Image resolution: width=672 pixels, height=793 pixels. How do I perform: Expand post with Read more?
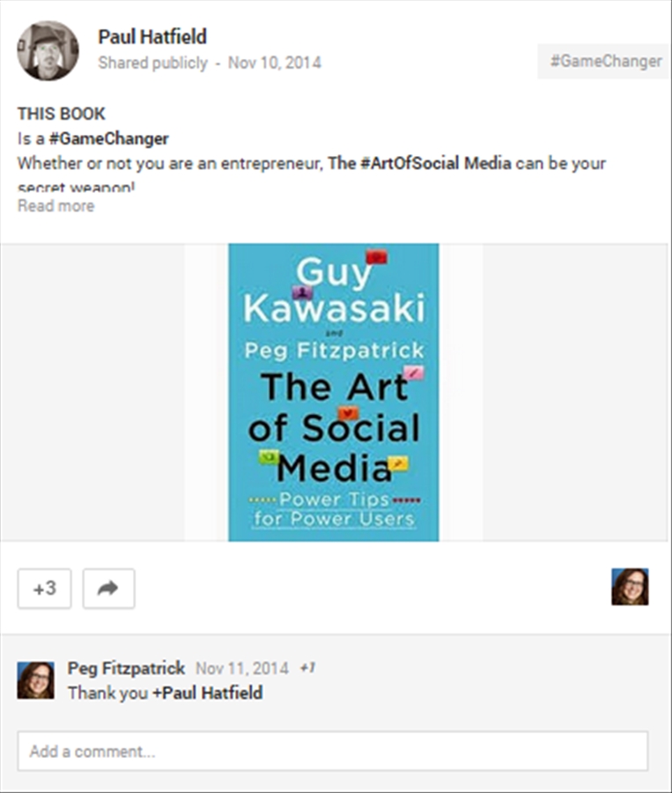56,206
